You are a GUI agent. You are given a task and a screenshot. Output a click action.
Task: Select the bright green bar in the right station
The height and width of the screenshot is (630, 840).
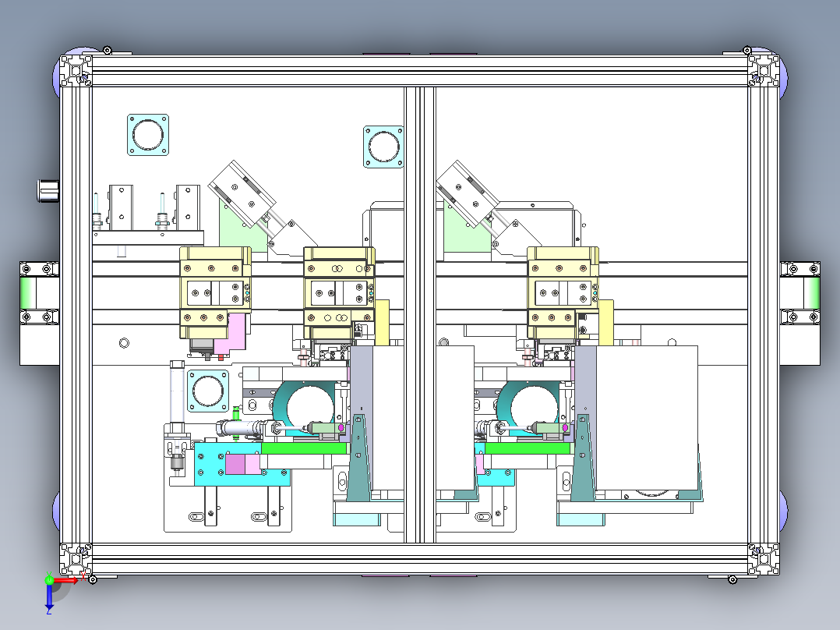[x=528, y=448]
